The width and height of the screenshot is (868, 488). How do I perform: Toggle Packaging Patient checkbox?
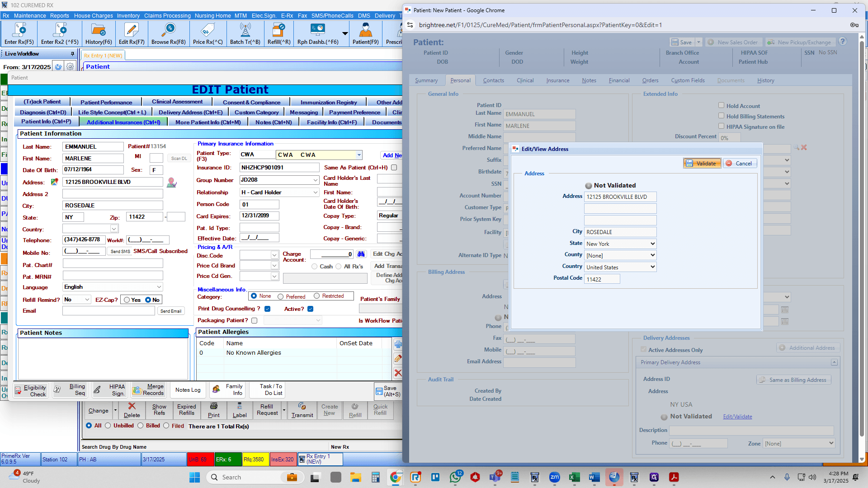(255, 321)
